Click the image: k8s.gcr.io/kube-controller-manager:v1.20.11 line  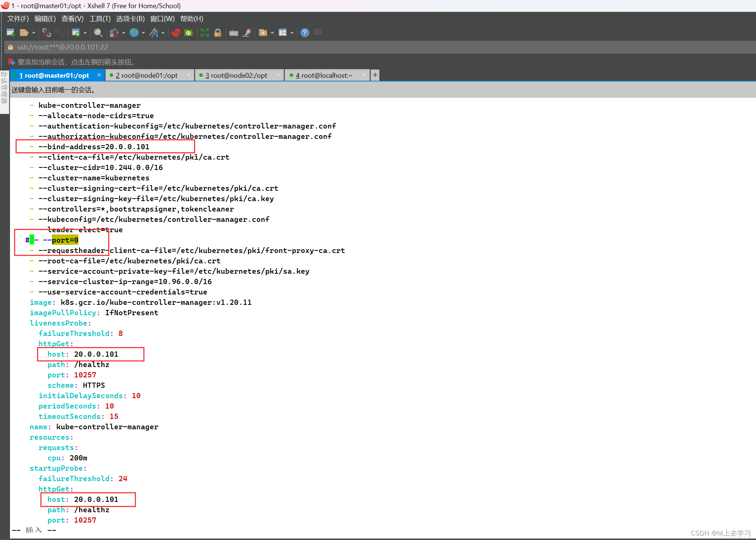tap(140, 302)
